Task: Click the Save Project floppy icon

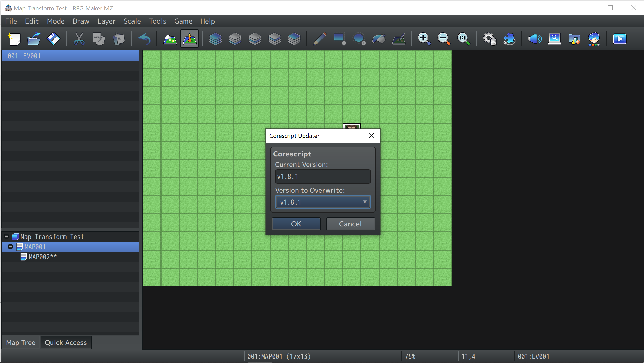Action: click(x=53, y=39)
